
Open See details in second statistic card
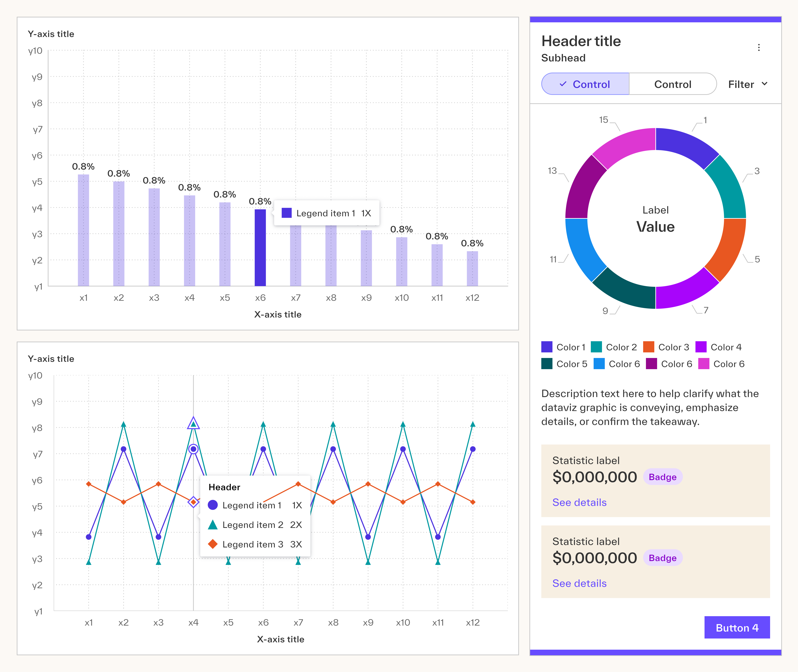(x=579, y=583)
